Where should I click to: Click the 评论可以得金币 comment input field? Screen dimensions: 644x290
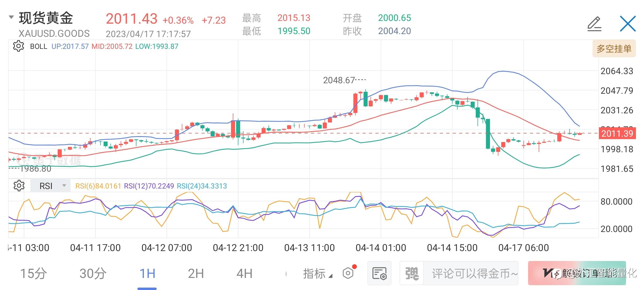(x=470, y=273)
